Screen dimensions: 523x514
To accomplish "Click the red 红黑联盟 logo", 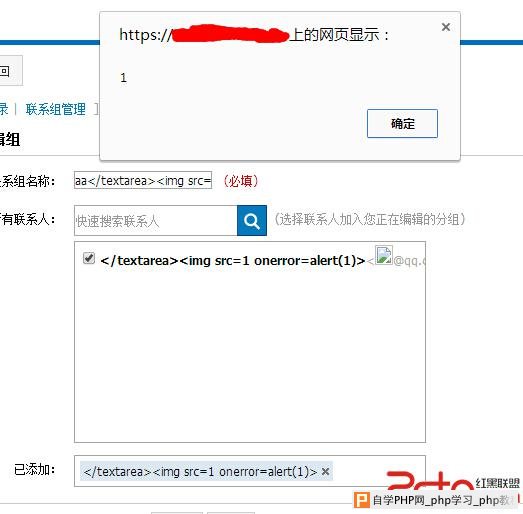I will click(452, 482).
